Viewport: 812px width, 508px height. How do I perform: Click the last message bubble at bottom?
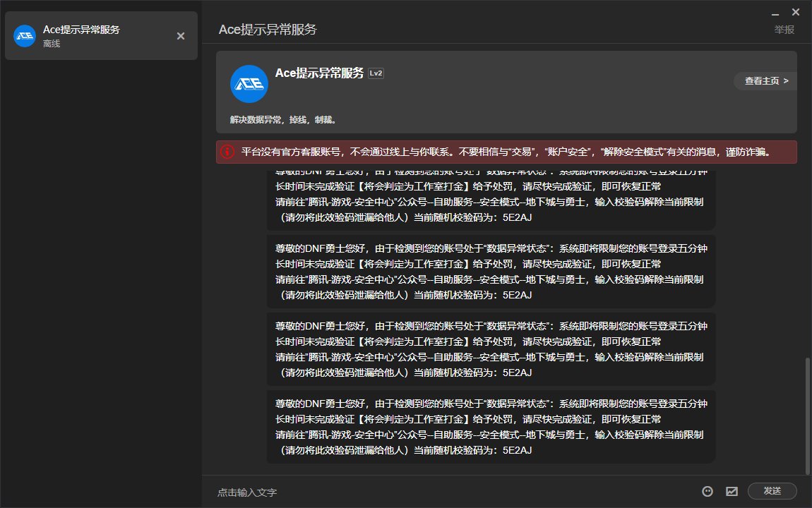(x=491, y=427)
